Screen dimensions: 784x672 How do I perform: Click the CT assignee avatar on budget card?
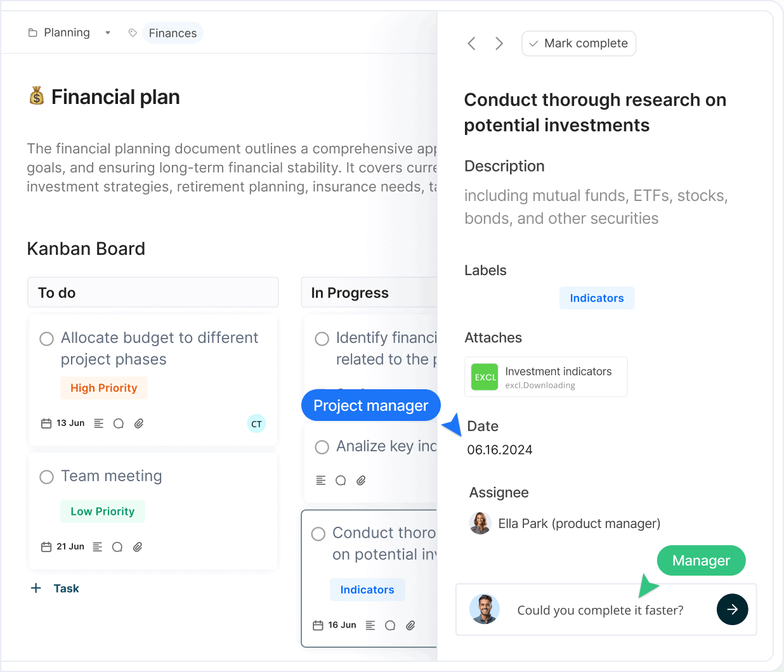tap(256, 424)
